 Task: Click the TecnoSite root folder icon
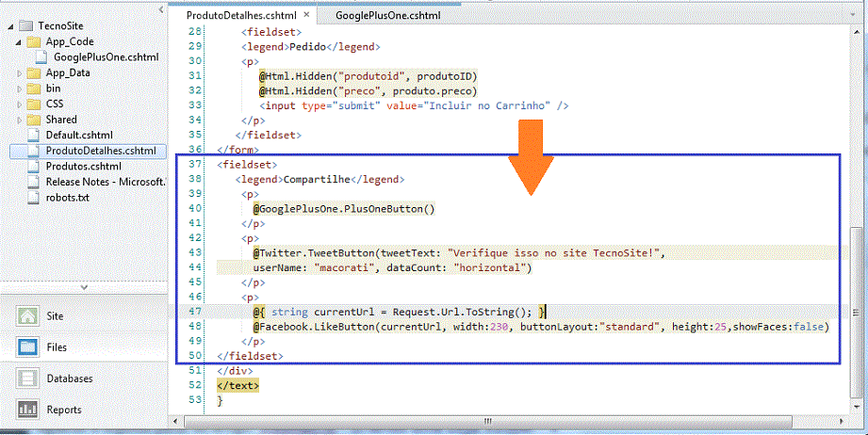click(x=26, y=26)
